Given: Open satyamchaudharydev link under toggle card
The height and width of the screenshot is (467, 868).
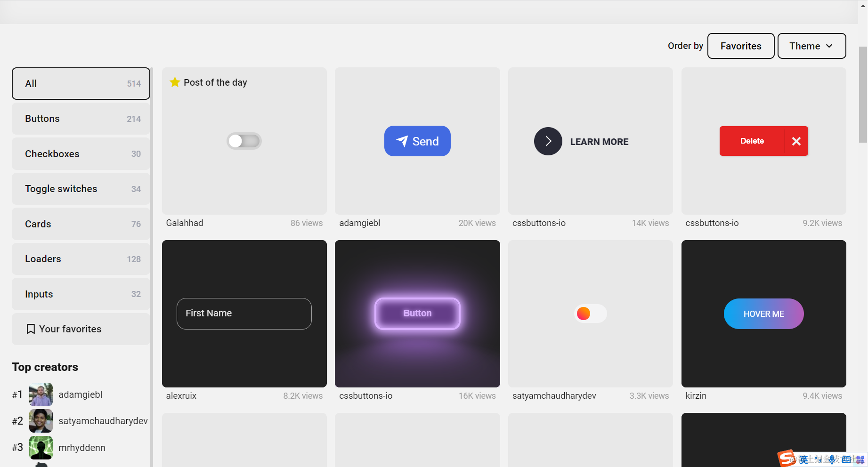Looking at the screenshot, I should pyautogui.click(x=554, y=396).
